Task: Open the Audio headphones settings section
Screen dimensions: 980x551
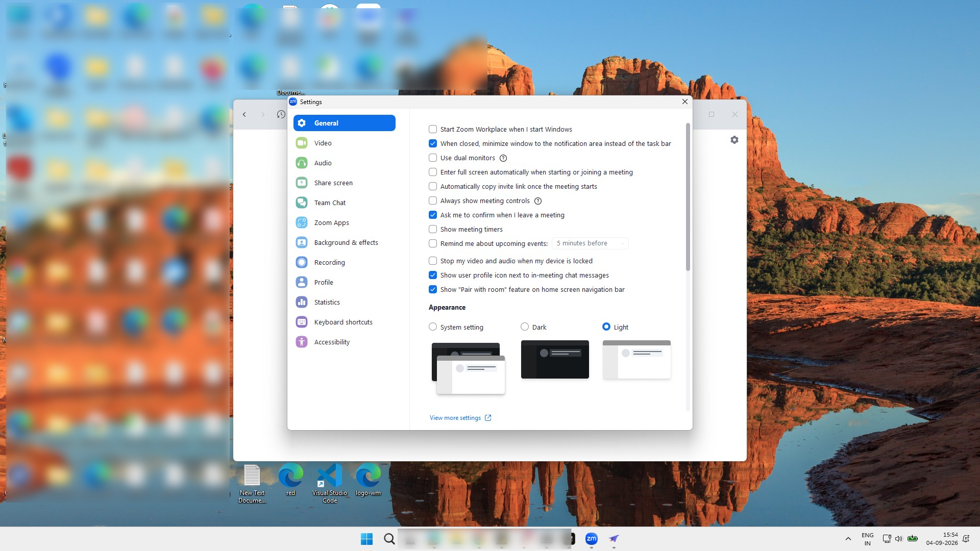Action: point(345,163)
